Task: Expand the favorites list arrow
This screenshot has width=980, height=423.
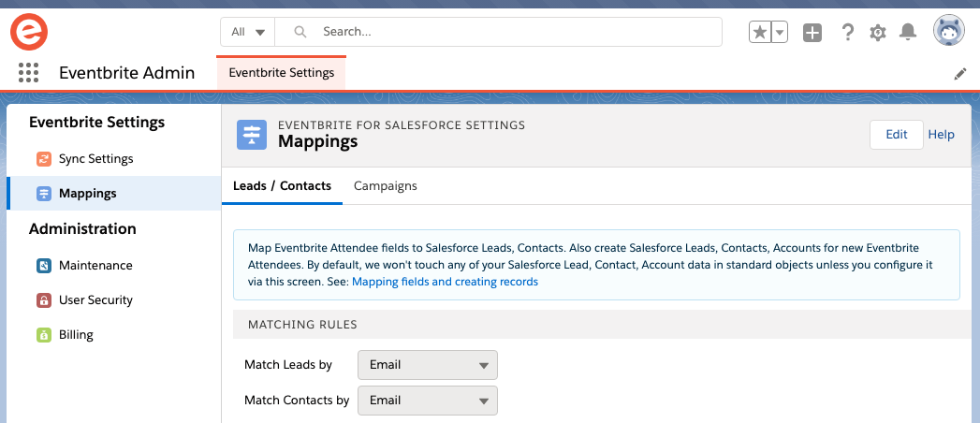Action: [780, 32]
